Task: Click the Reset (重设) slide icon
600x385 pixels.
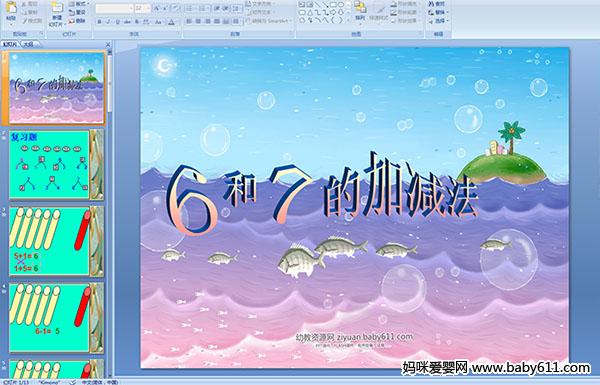Action: pos(72,12)
